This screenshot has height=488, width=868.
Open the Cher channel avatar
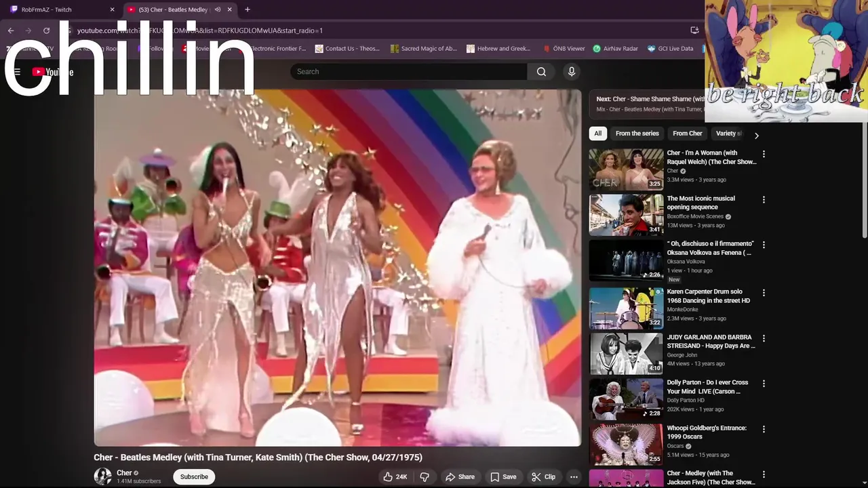click(102, 476)
